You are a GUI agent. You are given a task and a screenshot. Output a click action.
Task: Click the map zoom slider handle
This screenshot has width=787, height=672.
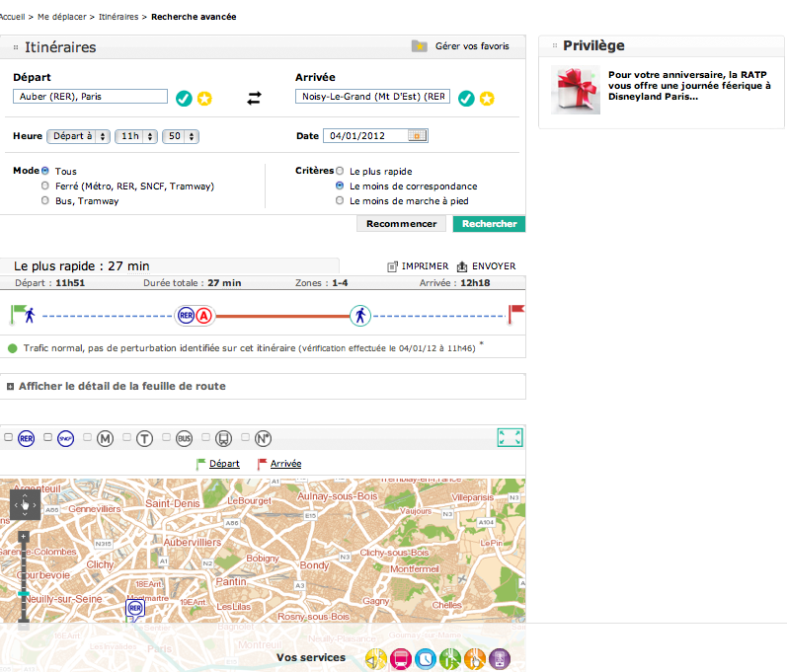[24, 594]
